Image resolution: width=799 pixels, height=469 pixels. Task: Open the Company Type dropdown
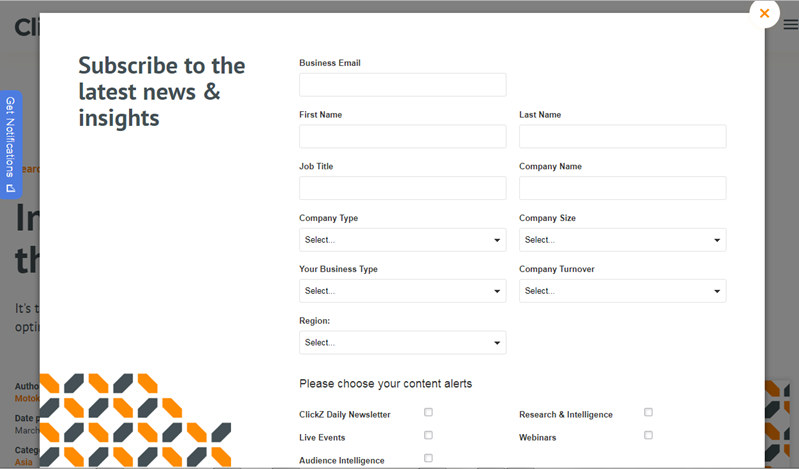click(x=402, y=240)
